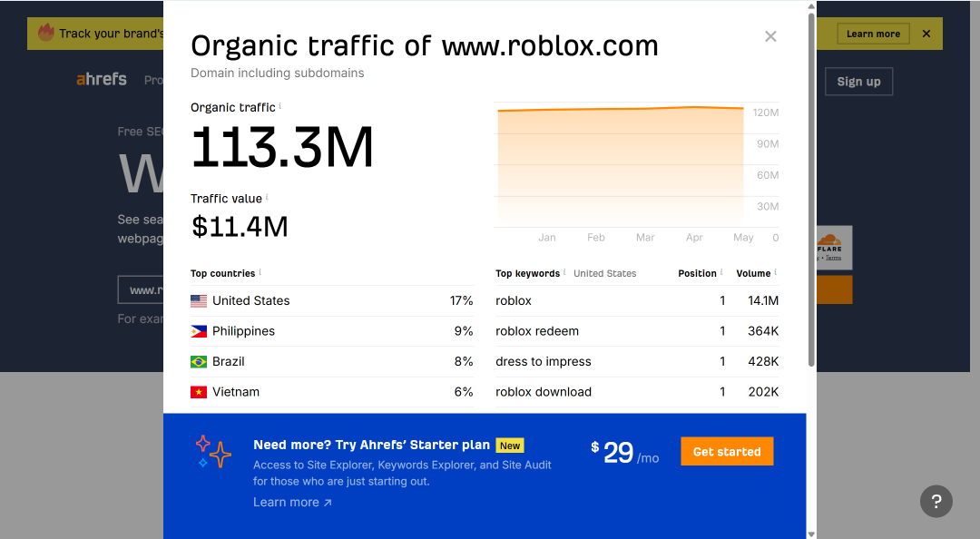Click the Vietnam country name
Viewport: 980px width, 539px height.
tap(236, 392)
